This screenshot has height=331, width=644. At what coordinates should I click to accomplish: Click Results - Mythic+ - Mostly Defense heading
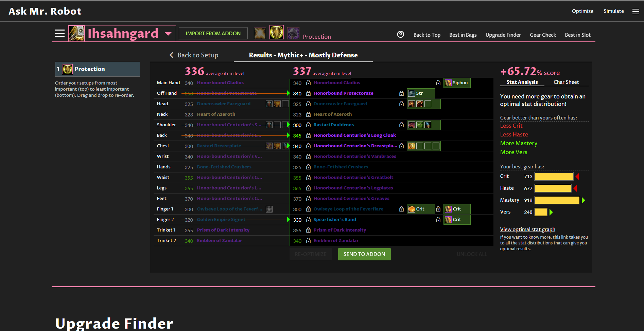[x=303, y=55]
